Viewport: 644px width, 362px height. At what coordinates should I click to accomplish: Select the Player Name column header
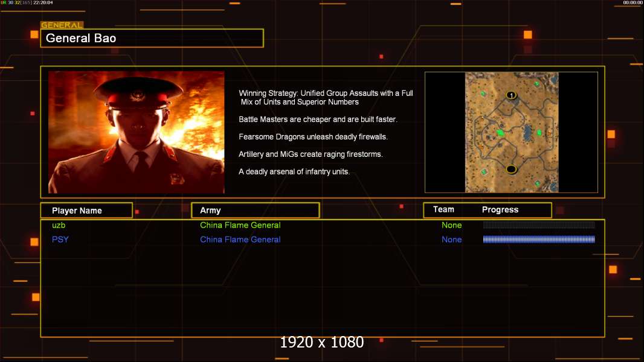tap(86, 211)
